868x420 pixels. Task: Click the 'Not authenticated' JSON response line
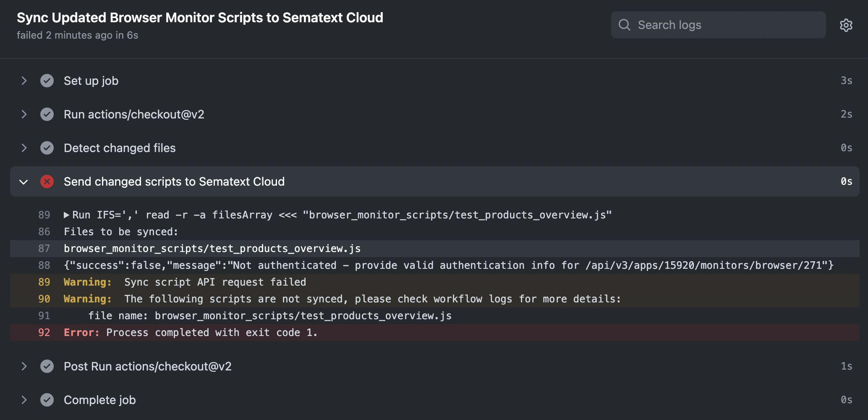tap(449, 265)
